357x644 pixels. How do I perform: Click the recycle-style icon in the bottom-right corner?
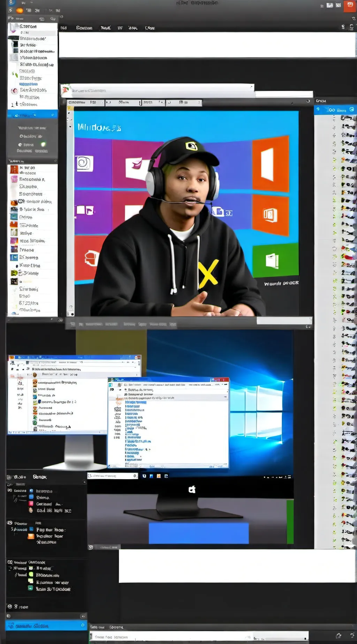click(x=338, y=636)
